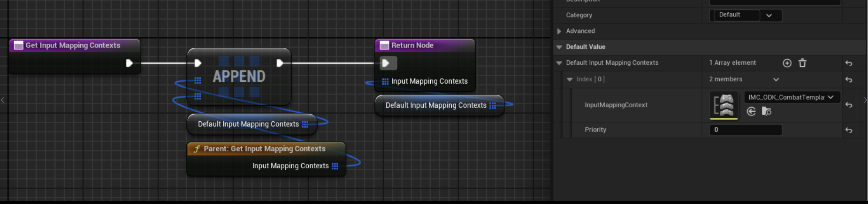Screen dimensions: 868x204
Task: Open the IMC_ODK_CombatTemplate asset picker dropdown
Action: [x=791, y=97]
